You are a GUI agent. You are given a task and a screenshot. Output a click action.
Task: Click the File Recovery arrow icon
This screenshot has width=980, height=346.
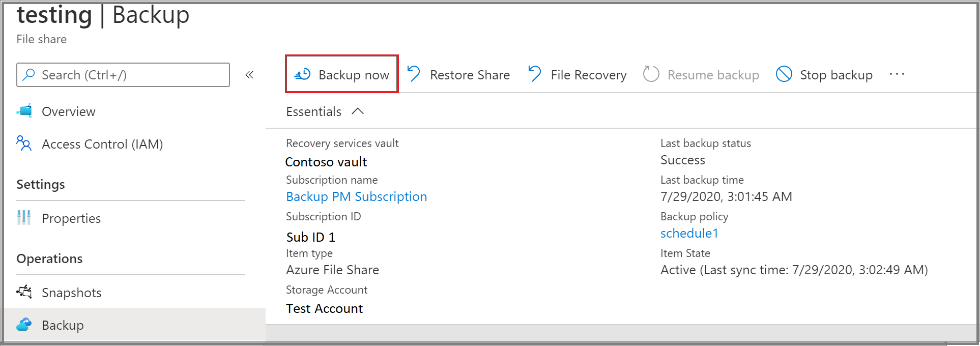(534, 74)
